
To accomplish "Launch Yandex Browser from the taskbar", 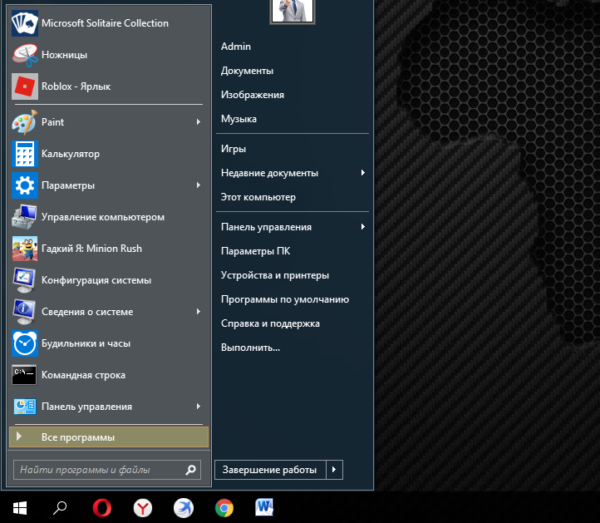I will (x=143, y=508).
